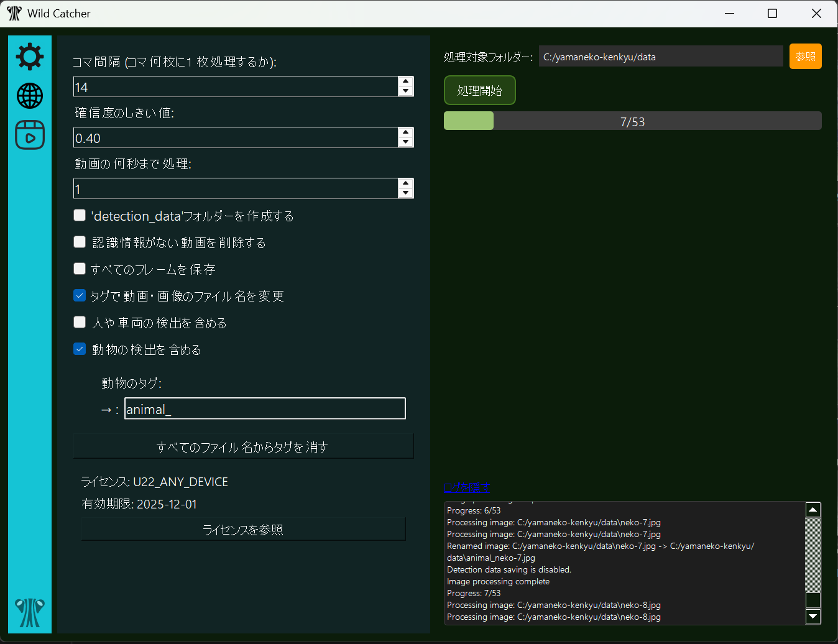The width and height of the screenshot is (838, 644).
Task: Click the log scrollbar's down arrow
Action: click(x=813, y=617)
